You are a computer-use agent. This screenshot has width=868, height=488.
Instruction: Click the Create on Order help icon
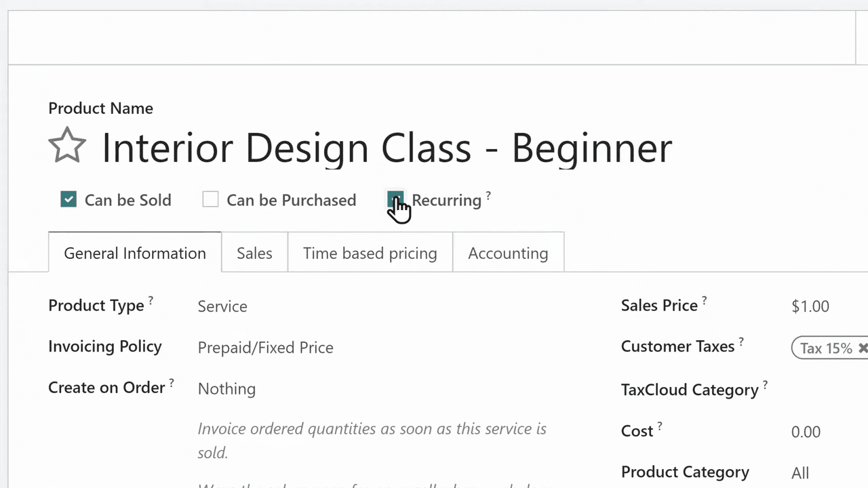click(172, 383)
